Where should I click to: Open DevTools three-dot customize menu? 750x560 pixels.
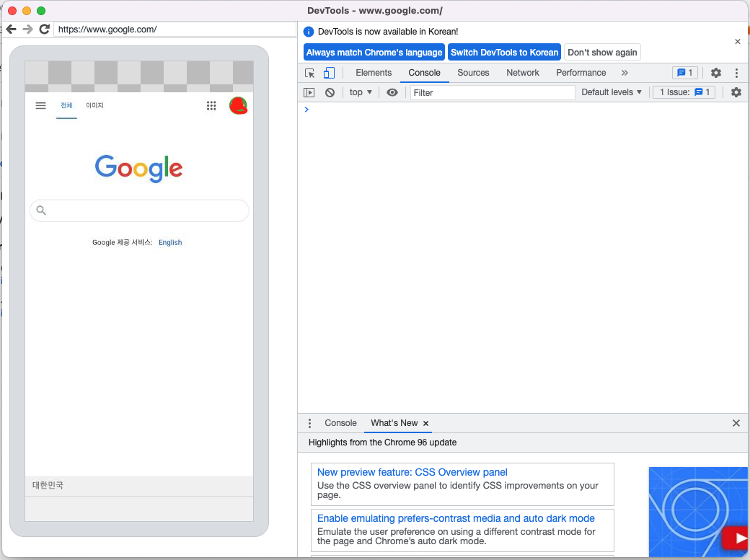click(736, 73)
